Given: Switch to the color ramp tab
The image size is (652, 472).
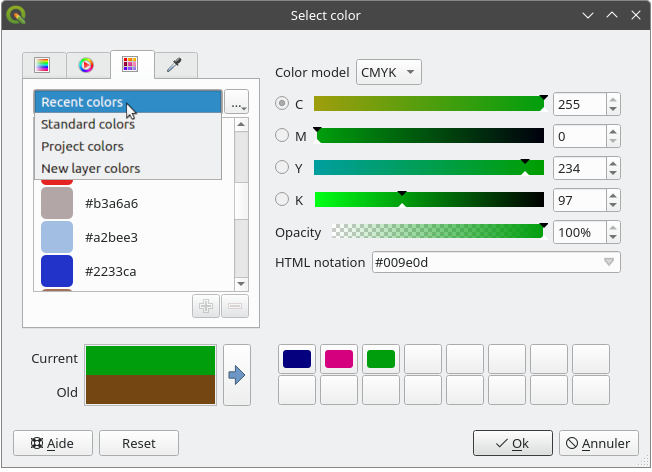Looking at the screenshot, I should click(x=42, y=65).
